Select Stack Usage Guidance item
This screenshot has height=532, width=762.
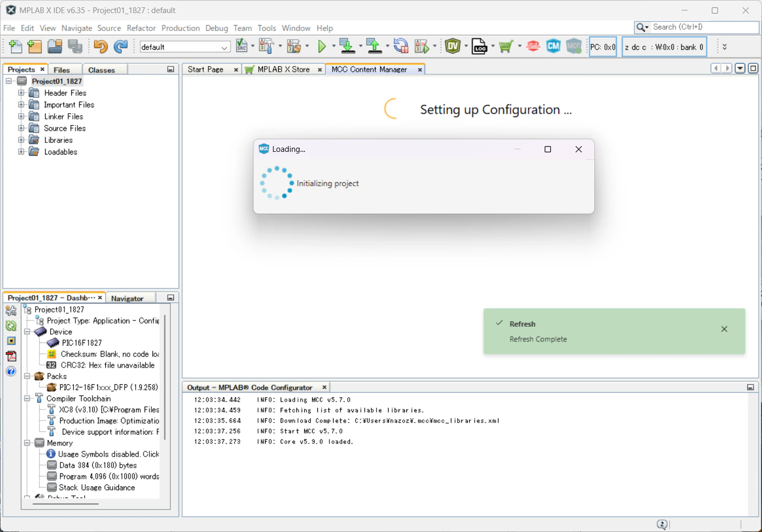[x=97, y=487]
